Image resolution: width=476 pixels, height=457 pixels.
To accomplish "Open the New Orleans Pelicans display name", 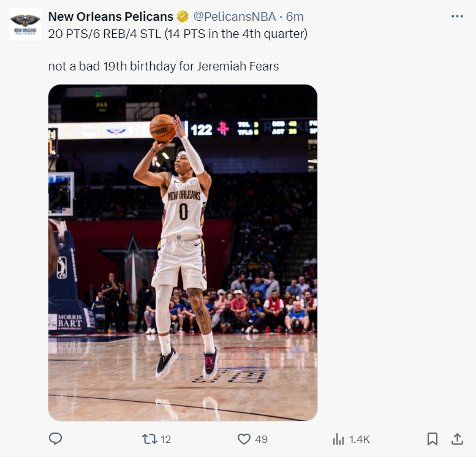I will click(110, 17).
